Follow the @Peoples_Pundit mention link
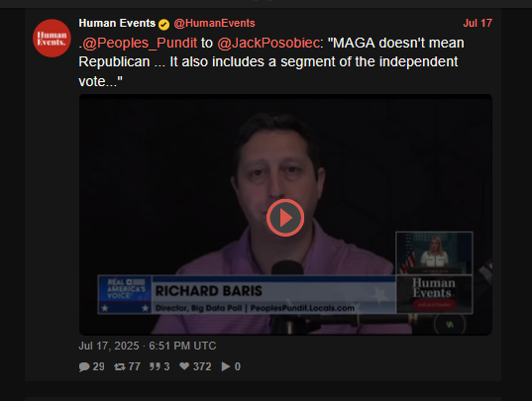The width and height of the screenshot is (532, 401). point(140,43)
